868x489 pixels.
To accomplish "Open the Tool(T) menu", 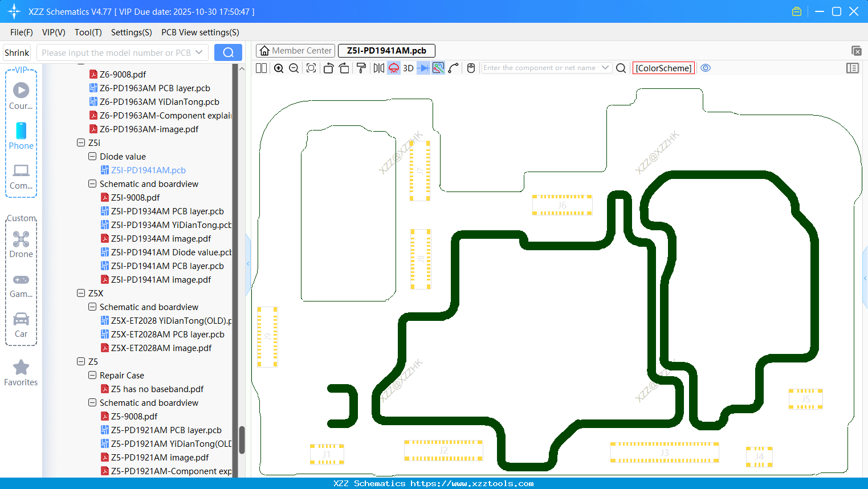I will tap(88, 32).
